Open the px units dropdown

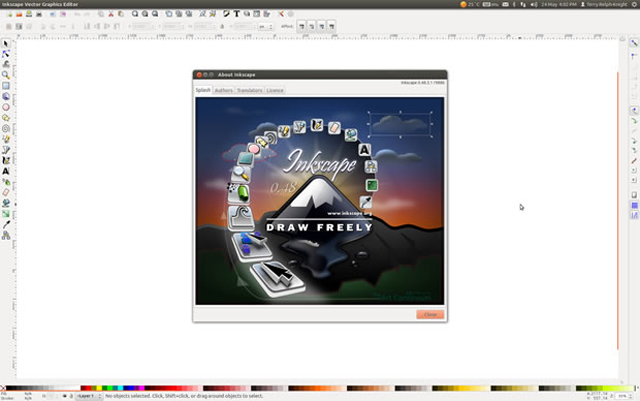point(266,27)
